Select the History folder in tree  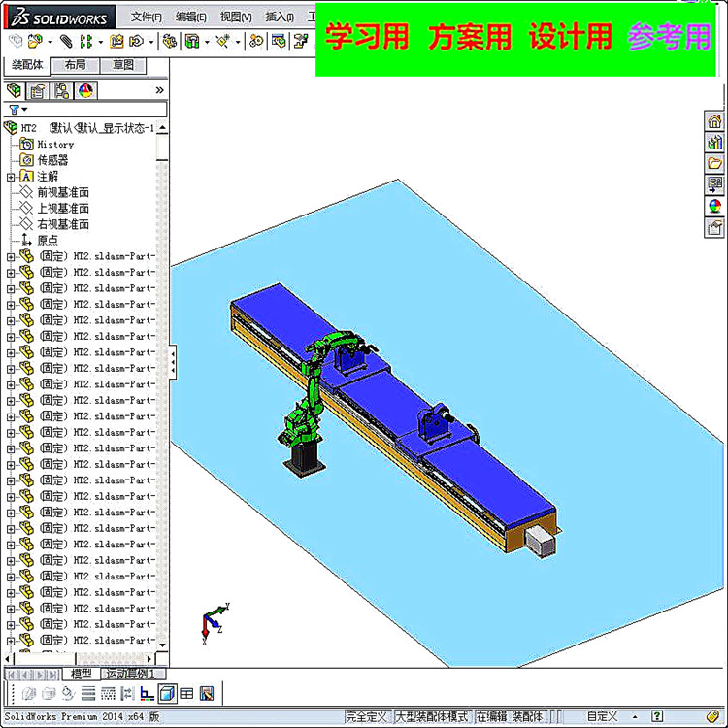pos(47,145)
